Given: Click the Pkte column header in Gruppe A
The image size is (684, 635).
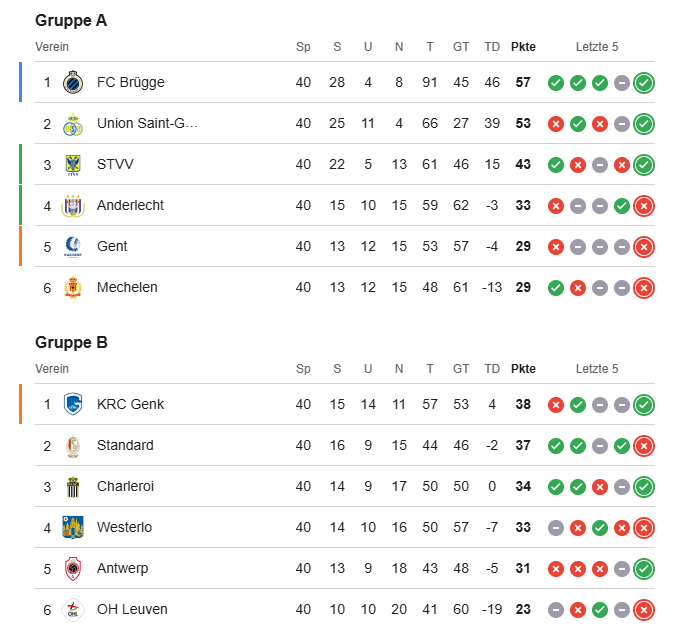Looking at the screenshot, I should 523,47.
